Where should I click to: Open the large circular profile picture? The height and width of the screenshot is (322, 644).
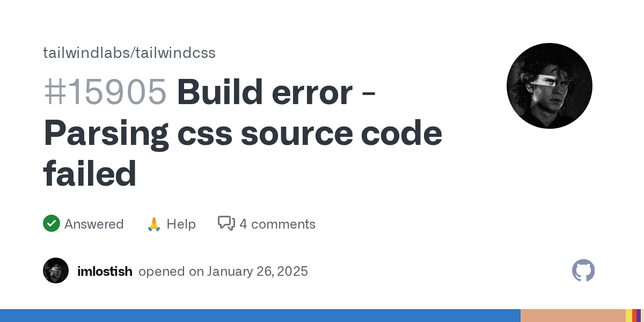click(x=549, y=86)
